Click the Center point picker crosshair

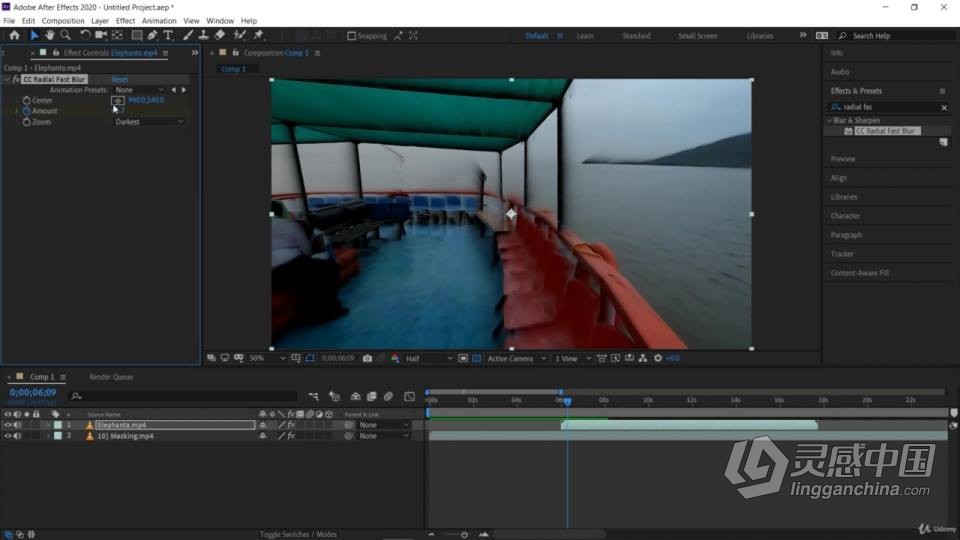(118, 100)
